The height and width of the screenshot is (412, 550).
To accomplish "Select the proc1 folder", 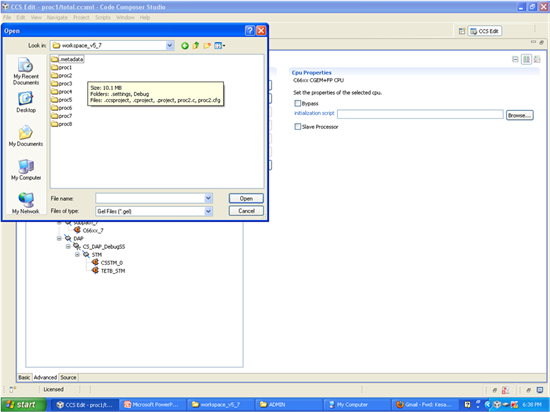I will 61,67.
